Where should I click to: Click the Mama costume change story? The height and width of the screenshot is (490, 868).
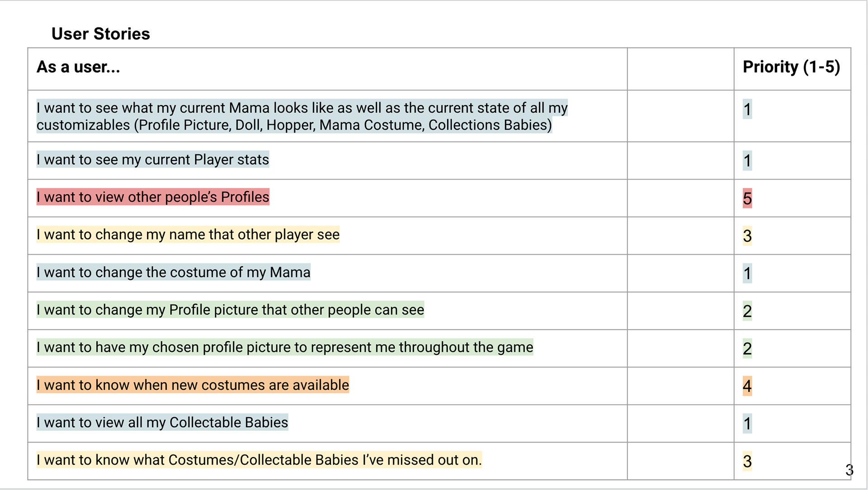click(x=174, y=272)
